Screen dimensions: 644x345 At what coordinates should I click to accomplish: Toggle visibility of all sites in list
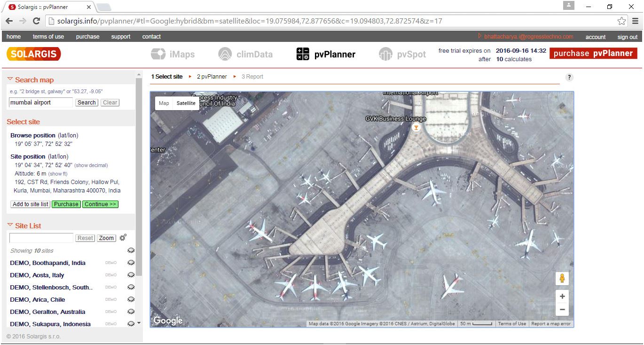click(131, 250)
